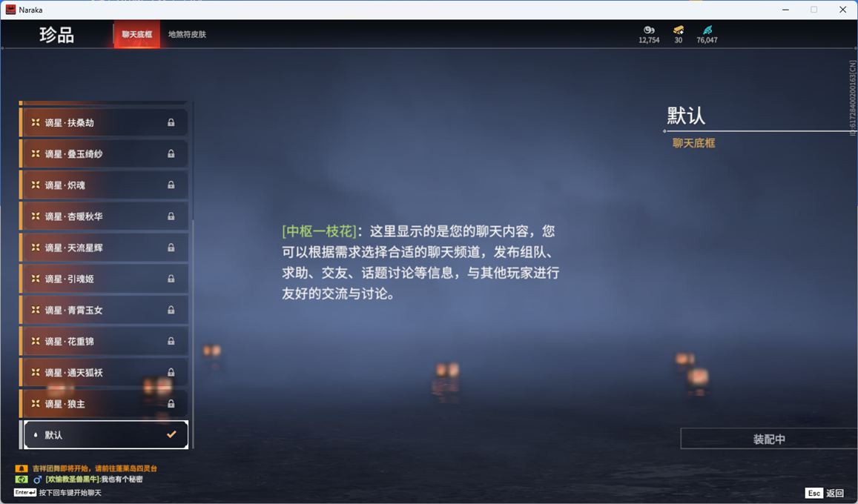
Task: Click the teal feather currency icon
Action: (707, 30)
